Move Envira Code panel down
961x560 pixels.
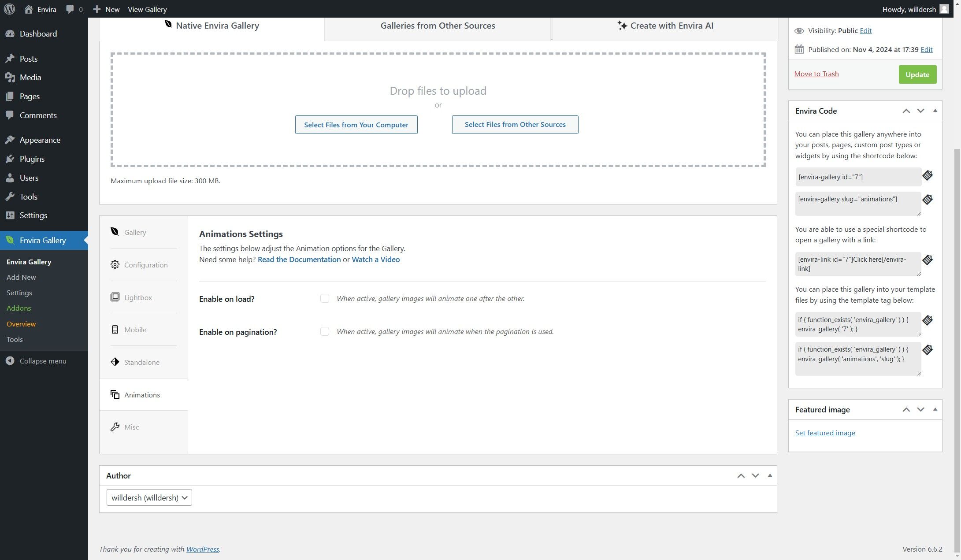pyautogui.click(x=920, y=111)
